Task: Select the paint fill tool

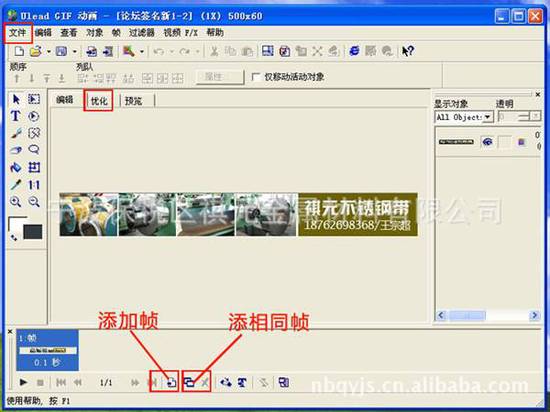Action: click(x=16, y=167)
